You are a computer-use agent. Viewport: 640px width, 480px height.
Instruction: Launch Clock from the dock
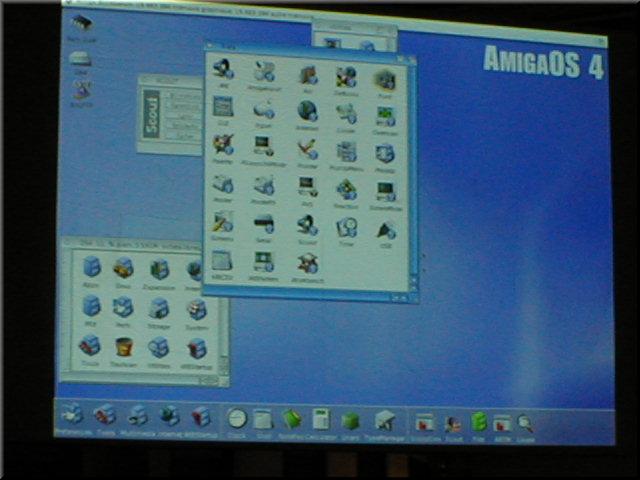pyautogui.click(x=237, y=418)
